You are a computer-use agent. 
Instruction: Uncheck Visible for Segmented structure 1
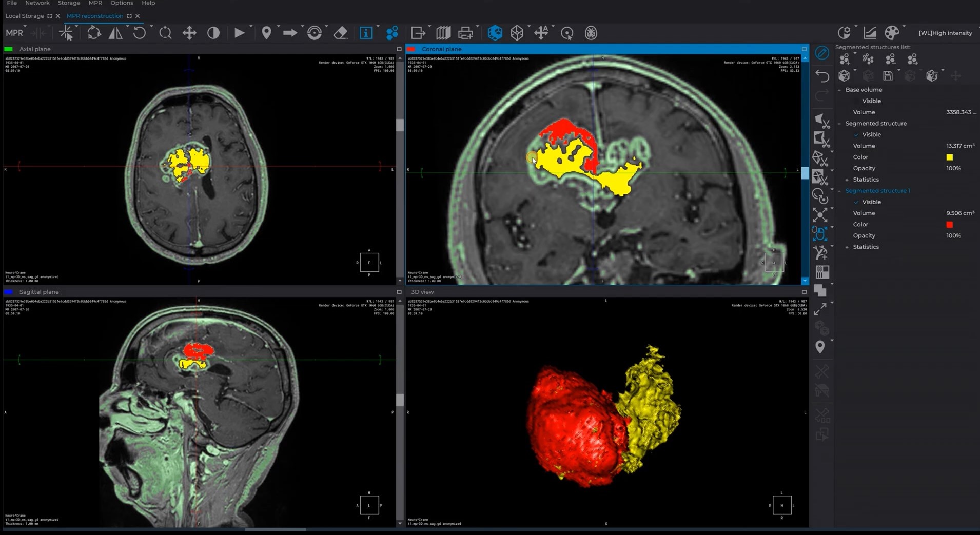pos(856,202)
